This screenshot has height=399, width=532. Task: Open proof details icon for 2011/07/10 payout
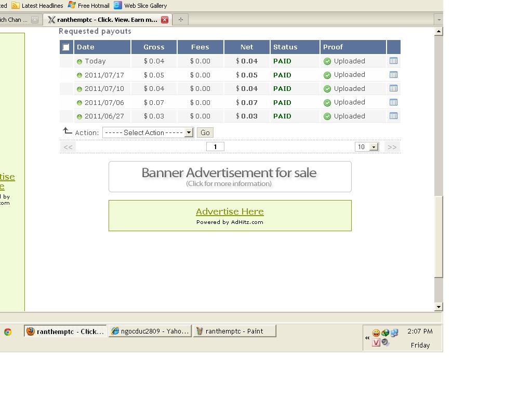[393, 88]
